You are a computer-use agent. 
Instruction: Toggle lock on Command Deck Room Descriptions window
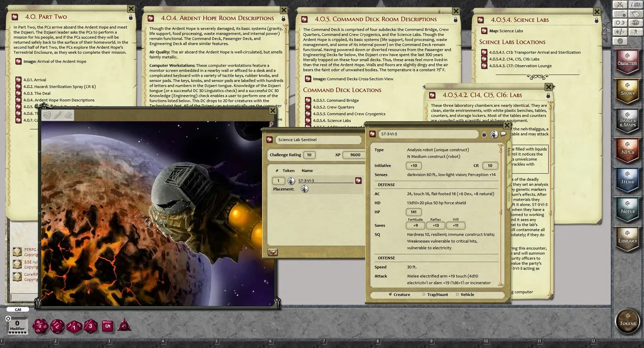pyautogui.click(x=456, y=19)
